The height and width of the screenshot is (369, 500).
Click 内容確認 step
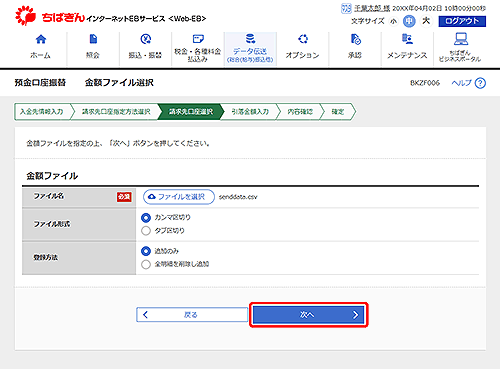click(300, 112)
